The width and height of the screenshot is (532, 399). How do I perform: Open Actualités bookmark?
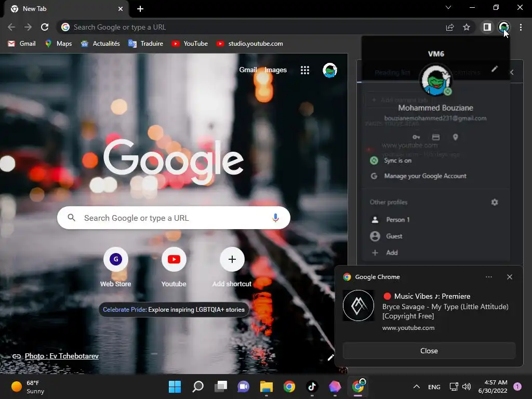coord(100,44)
